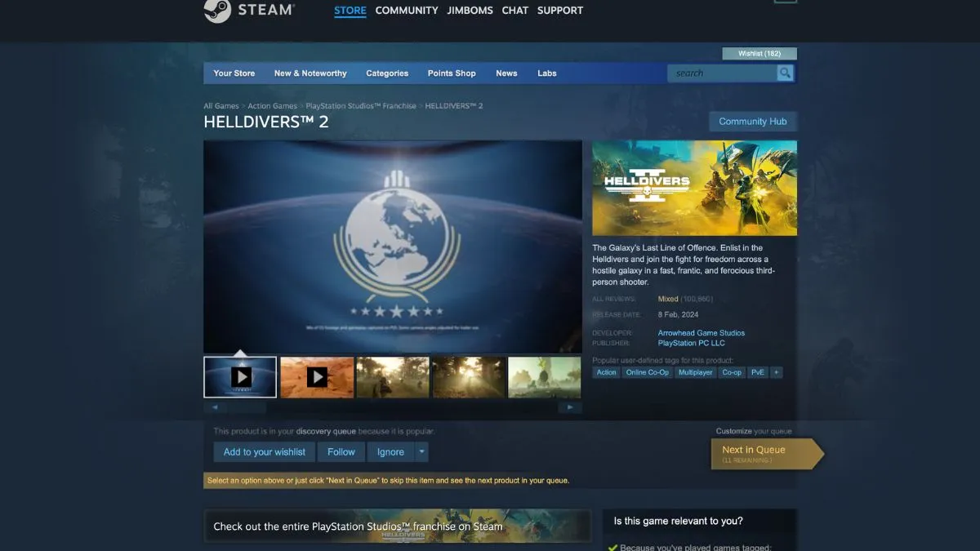Ignore this game in your queue
This screenshot has height=551, width=980.
(x=390, y=451)
